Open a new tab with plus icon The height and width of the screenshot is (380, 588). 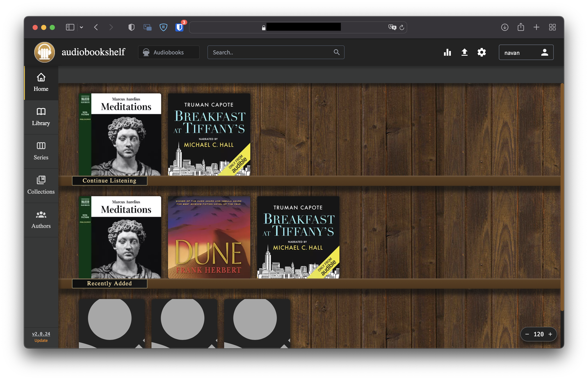[536, 27]
